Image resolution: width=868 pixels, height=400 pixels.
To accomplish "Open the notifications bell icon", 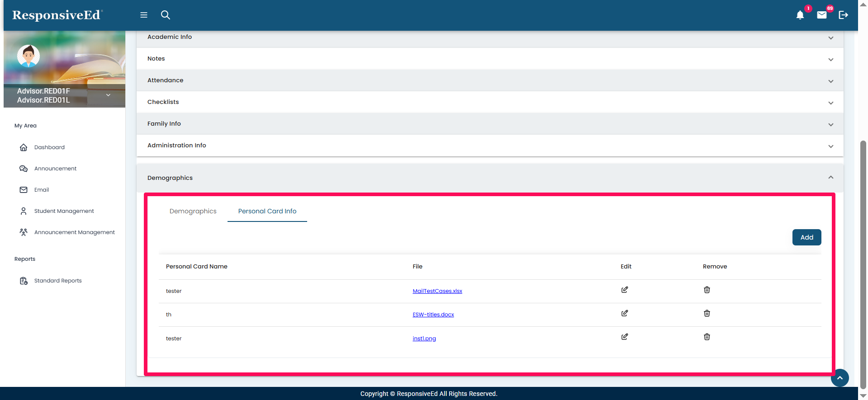I will [x=800, y=15].
